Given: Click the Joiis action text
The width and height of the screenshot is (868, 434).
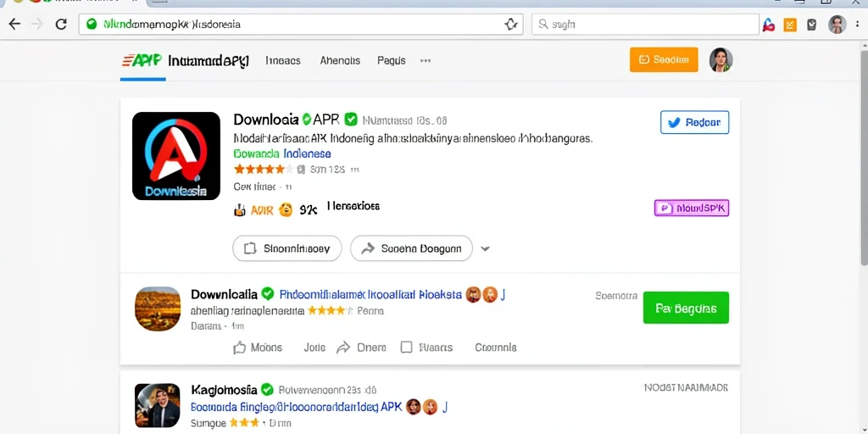Looking at the screenshot, I should (x=314, y=348).
